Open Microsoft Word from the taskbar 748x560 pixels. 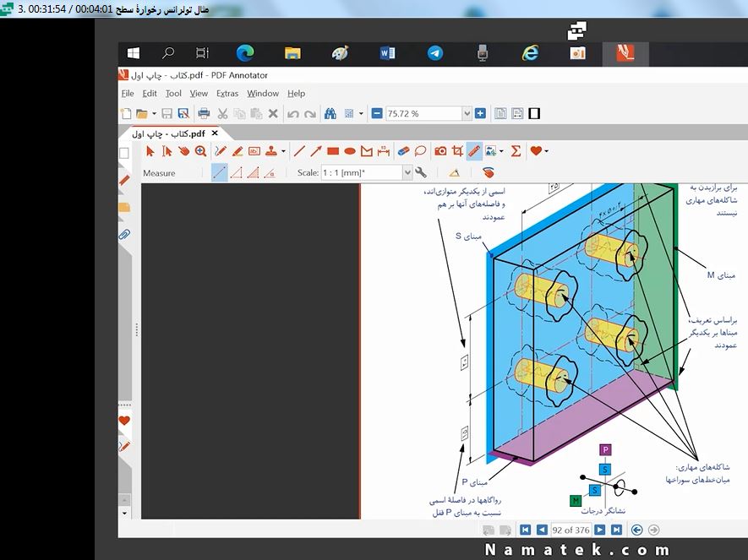point(387,53)
